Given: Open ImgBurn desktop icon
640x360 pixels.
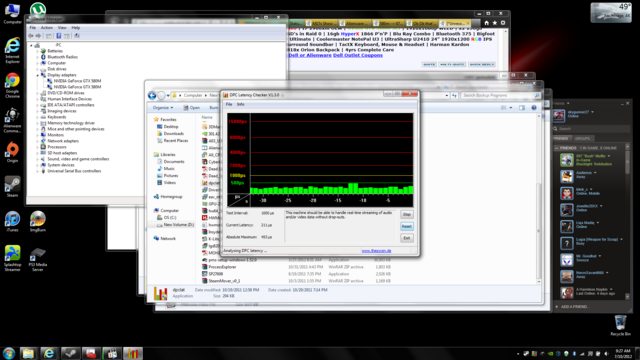Looking at the screenshot, I should [x=38, y=222].
